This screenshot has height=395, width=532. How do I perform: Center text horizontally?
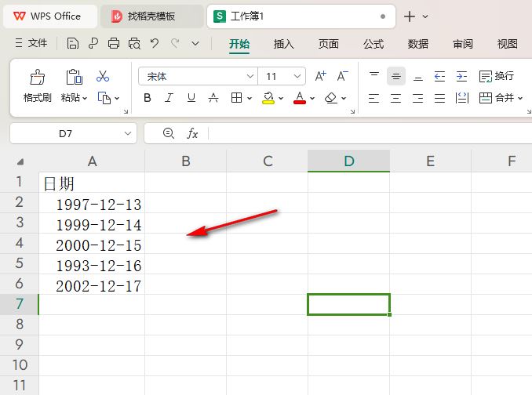[x=396, y=98]
